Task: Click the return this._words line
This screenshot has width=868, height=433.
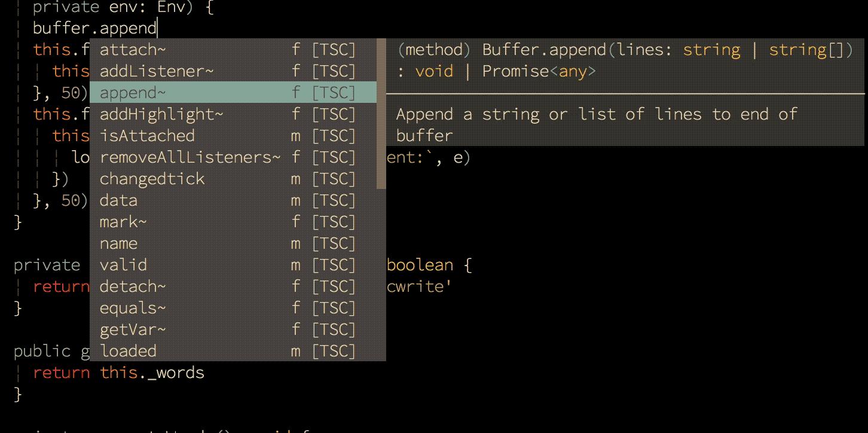Action: (x=119, y=372)
